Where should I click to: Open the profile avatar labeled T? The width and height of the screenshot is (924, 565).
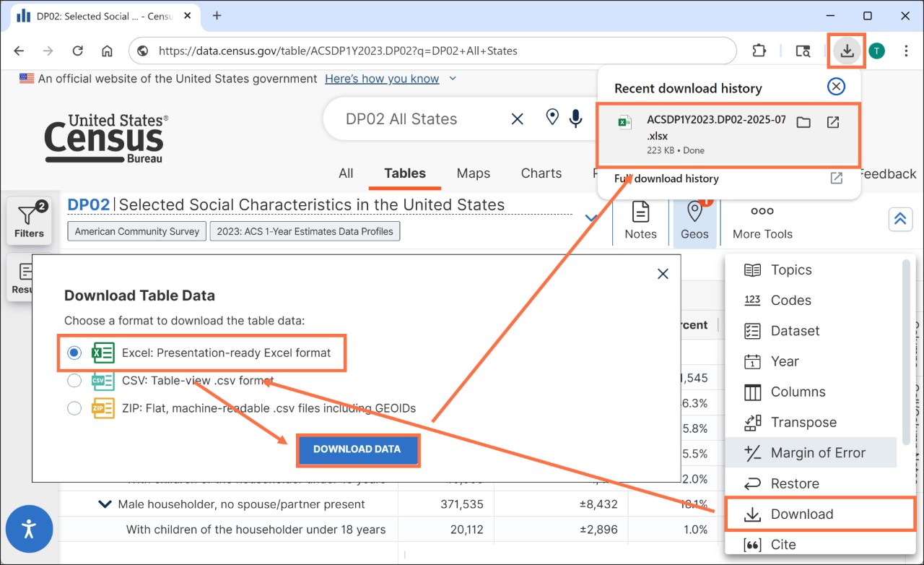[x=876, y=51]
